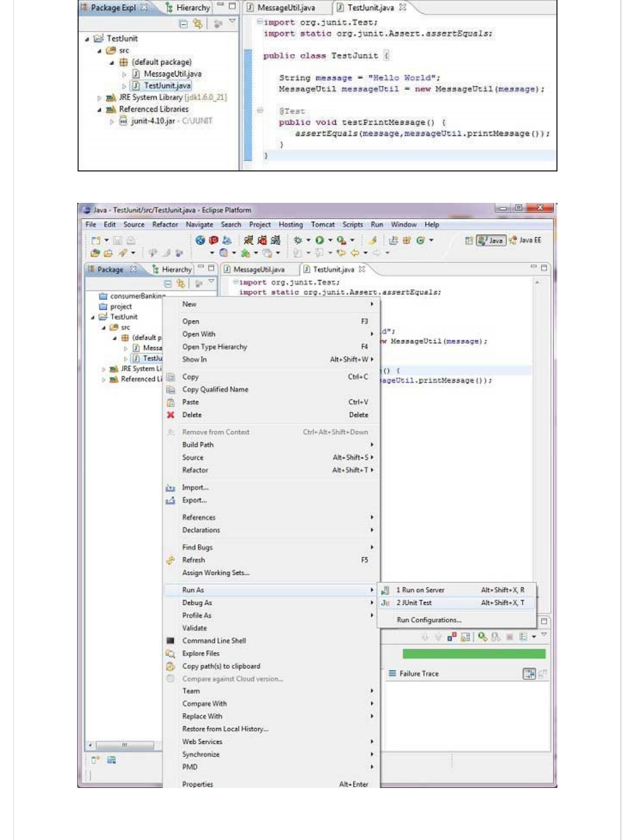This screenshot has width=634, height=840.
Task: Choose Open Type Hierarchy in context menu
Action: 271,347
